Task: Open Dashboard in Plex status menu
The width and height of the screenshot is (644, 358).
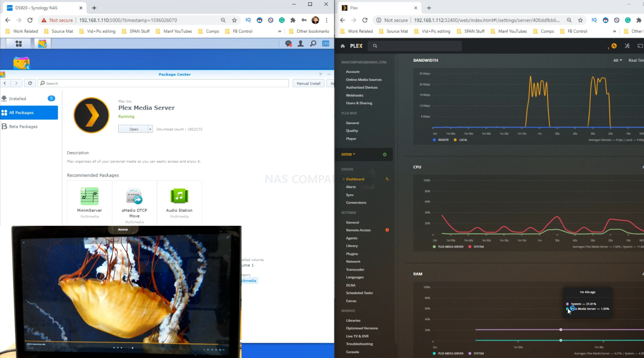Action: (x=355, y=179)
